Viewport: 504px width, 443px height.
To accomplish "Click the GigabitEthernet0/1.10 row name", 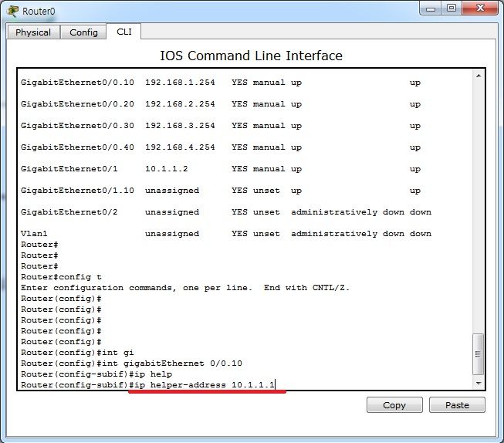I will 77,191.
